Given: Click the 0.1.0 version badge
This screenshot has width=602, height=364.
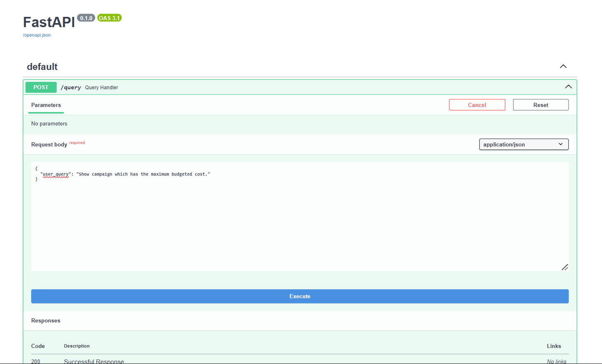Looking at the screenshot, I should tap(86, 18).
